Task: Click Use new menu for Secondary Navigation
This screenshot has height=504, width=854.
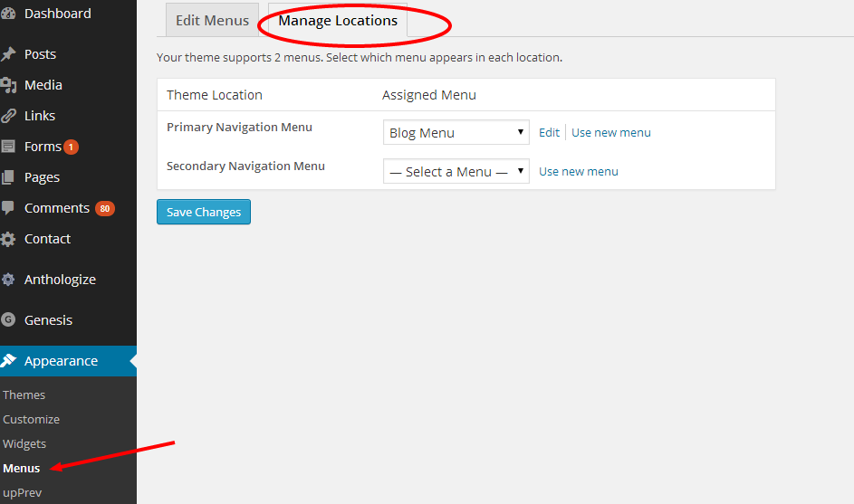Action: (x=578, y=171)
